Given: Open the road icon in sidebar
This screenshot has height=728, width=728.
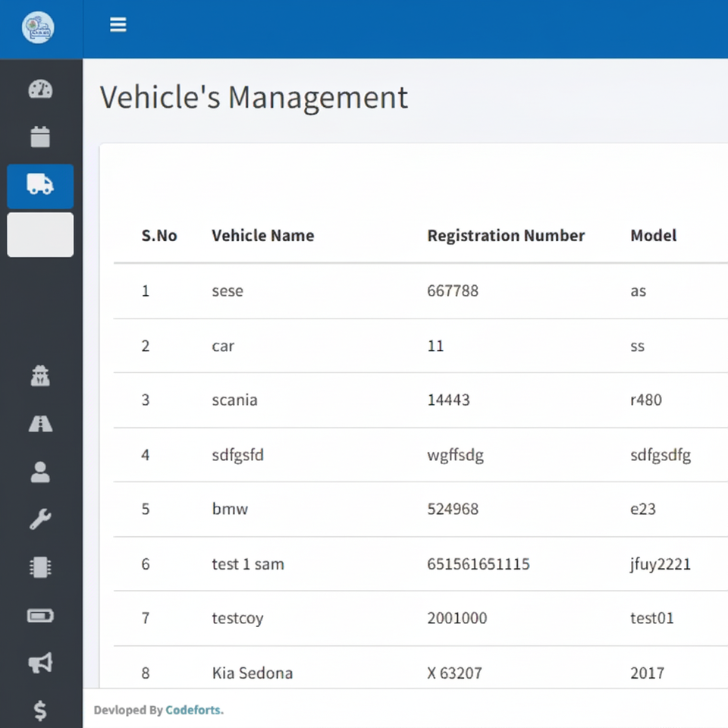Looking at the screenshot, I should (40, 424).
